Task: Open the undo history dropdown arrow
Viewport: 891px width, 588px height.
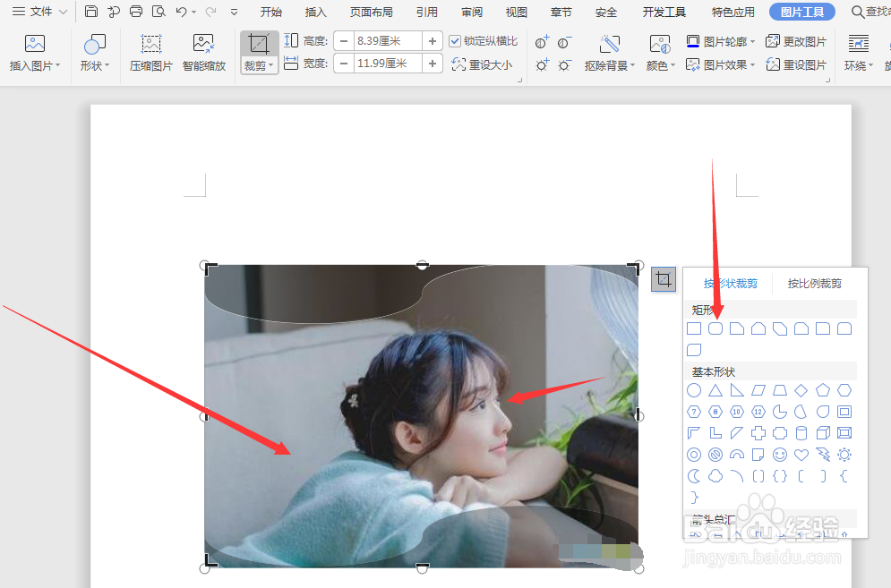Action: click(193, 12)
